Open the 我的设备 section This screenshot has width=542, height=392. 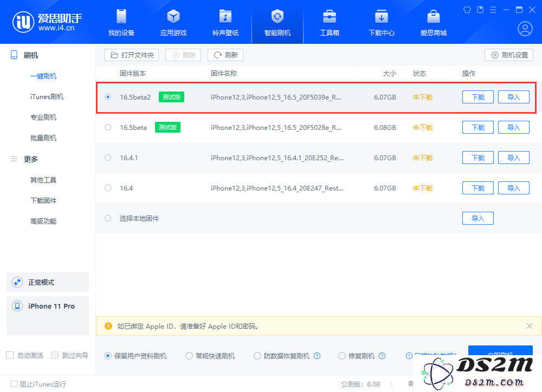pos(121,23)
